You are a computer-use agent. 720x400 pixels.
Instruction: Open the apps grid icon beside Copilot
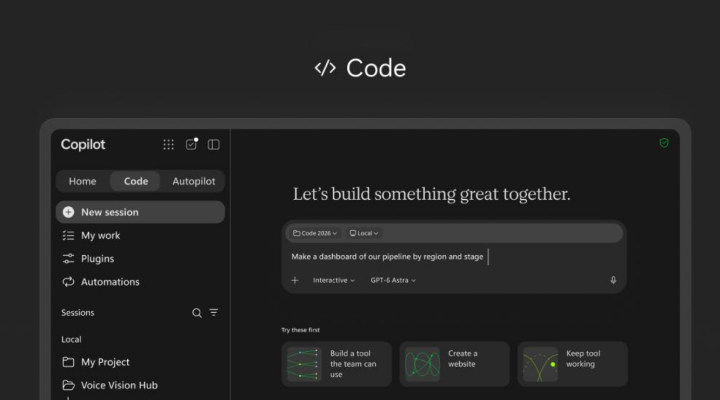tap(169, 145)
